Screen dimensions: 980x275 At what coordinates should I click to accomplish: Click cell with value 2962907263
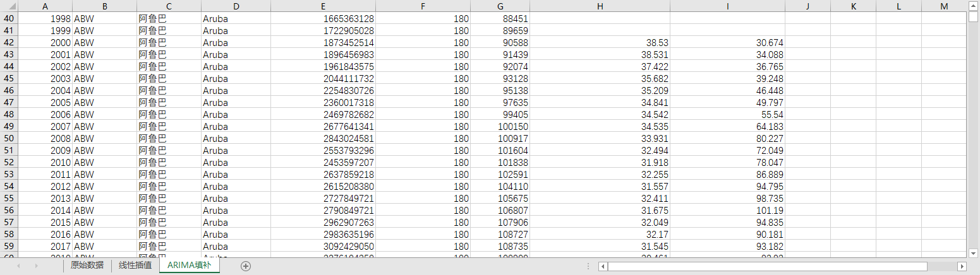pos(323,222)
